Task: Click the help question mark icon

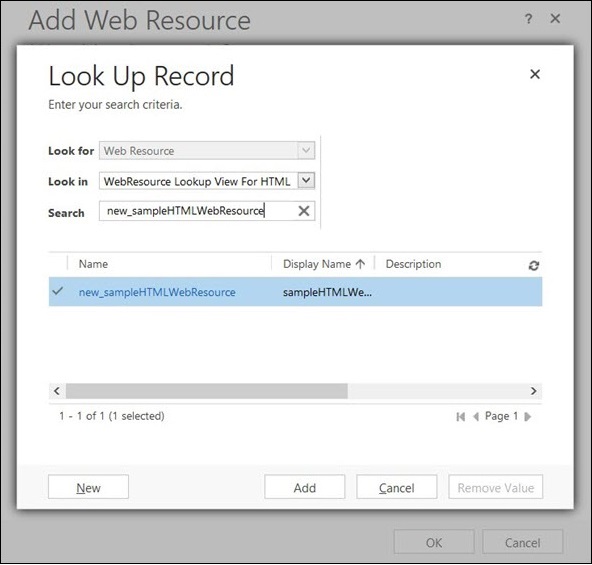Action: [529, 19]
